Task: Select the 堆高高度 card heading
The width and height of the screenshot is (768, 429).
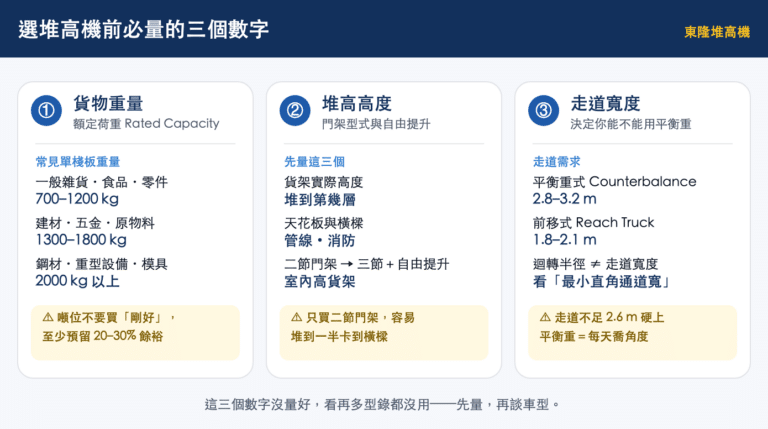Action: [x=357, y=104]
